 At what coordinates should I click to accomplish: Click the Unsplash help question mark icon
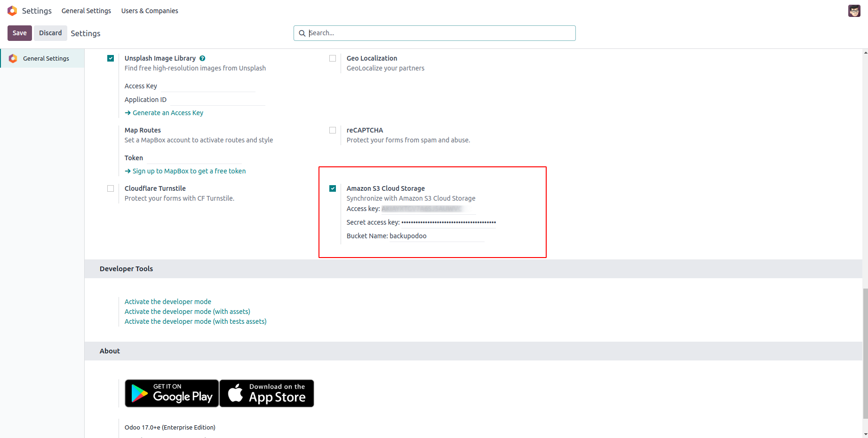202,58
